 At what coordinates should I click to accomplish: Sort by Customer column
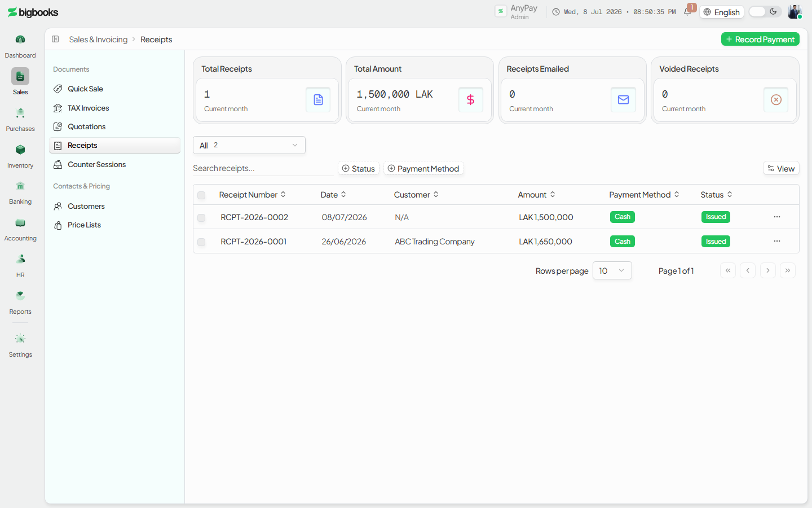416,195
